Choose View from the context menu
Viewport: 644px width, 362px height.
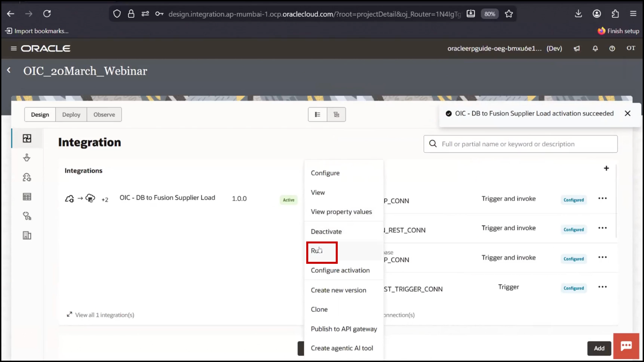(344, 192)
